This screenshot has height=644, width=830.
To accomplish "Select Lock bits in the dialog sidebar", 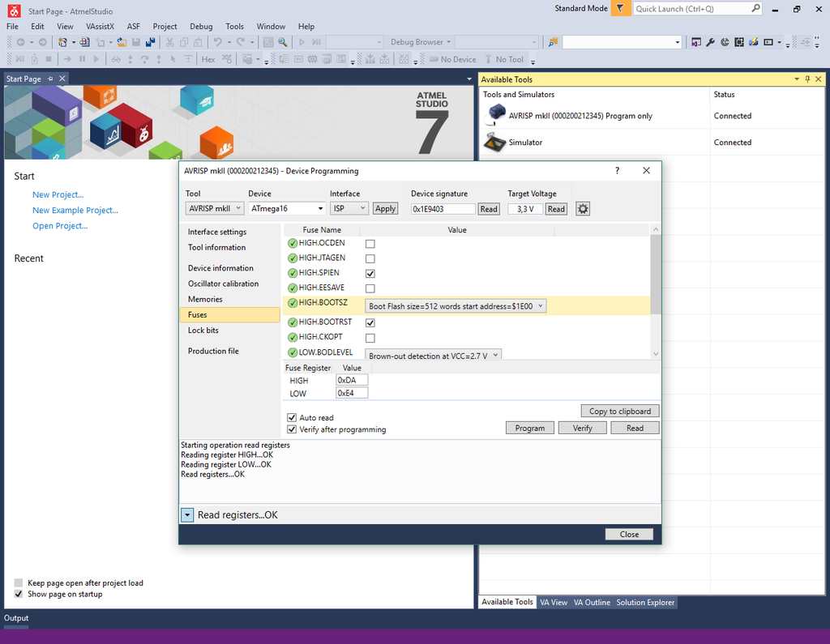I will [203, 331].
